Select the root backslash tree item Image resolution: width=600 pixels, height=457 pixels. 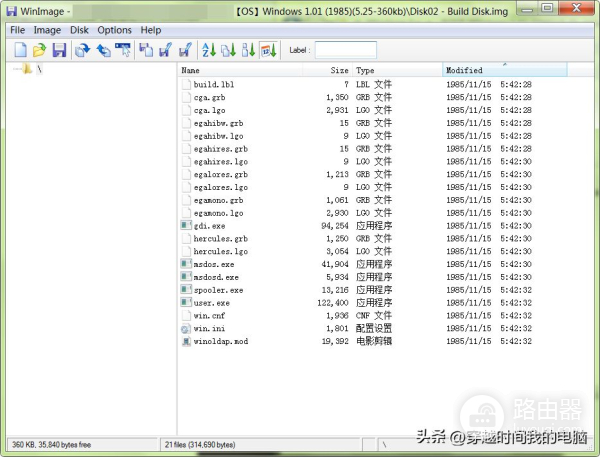39,69
